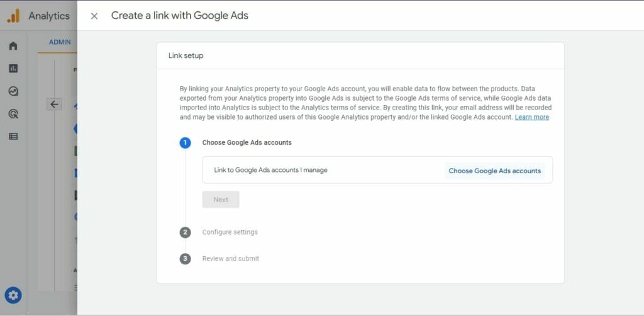Screen dimensions: 644x316
Task: Click the back arrow in Admin column
Action: (x=54, y=104)
